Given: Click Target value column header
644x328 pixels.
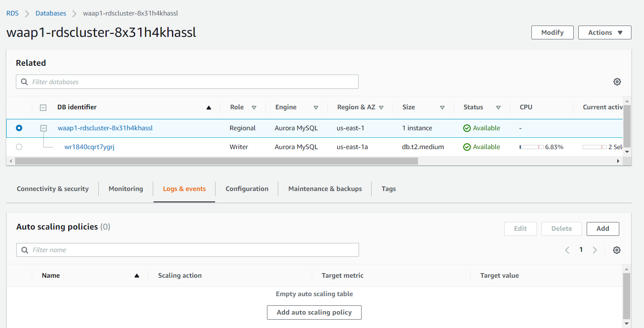Looking at the screenshot, I should 500,276.
